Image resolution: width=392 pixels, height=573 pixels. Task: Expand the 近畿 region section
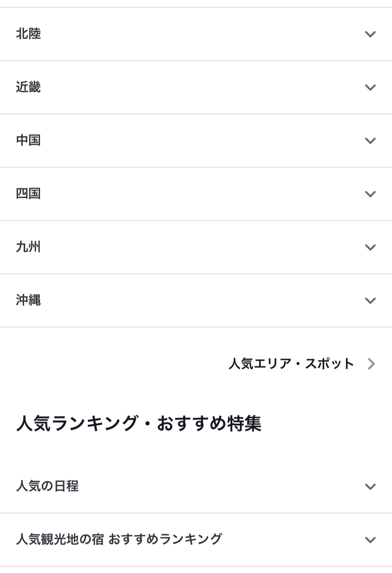(x=29, y=87)
